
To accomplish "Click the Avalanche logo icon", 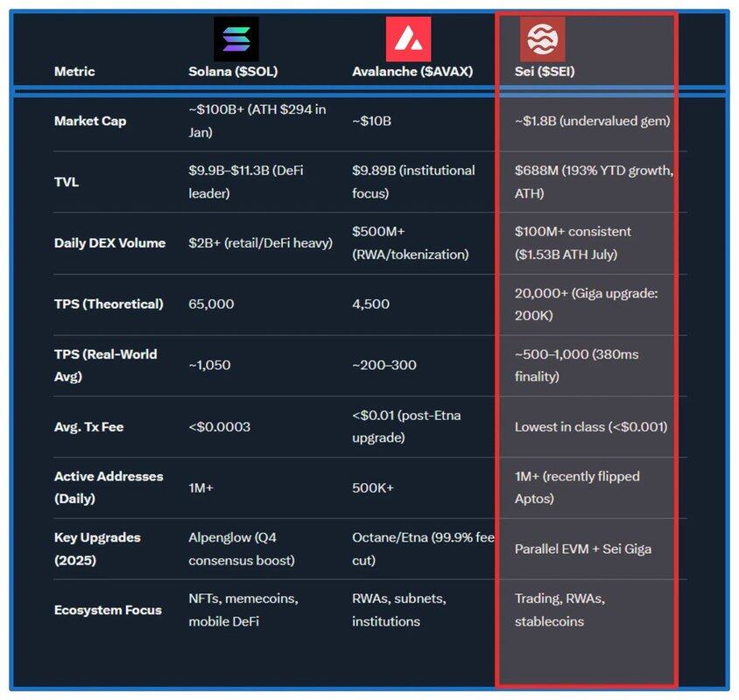I will pos(408,39).
